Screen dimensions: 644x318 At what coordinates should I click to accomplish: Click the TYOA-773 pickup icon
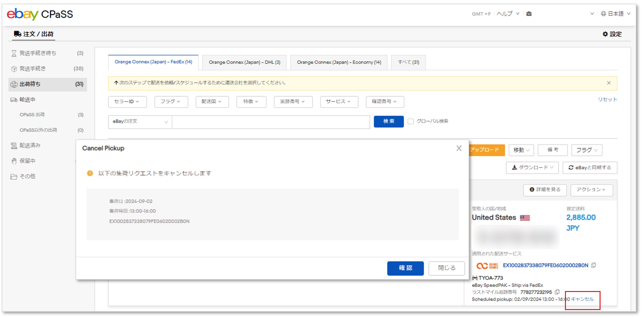[475, 278]
